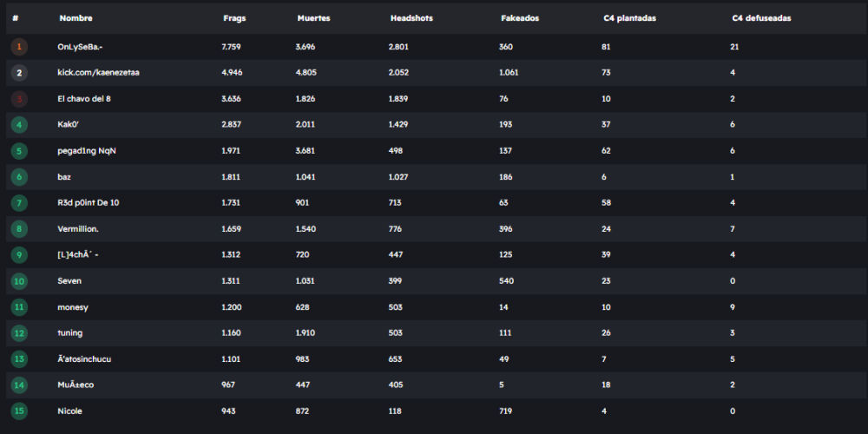Click the C4 defuseadas column header
This screenshot has width=868, height=434.
(761, 18)
